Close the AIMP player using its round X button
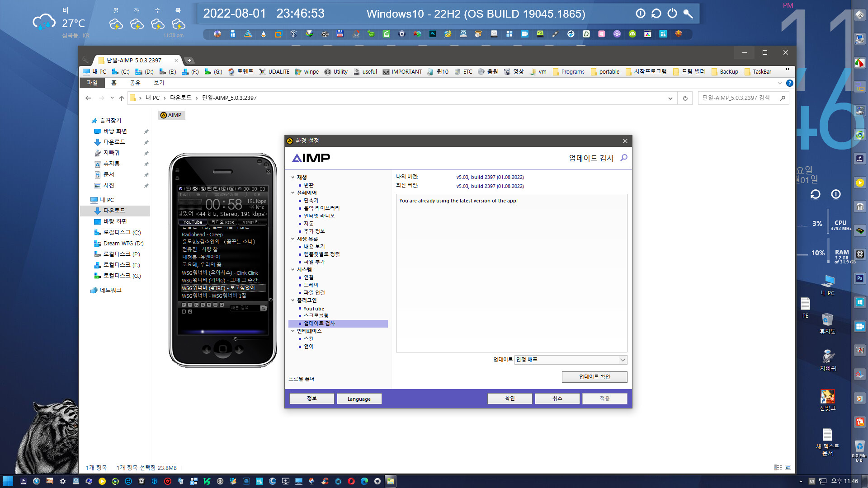Screen dimensions: 868x488 point(269,172)
